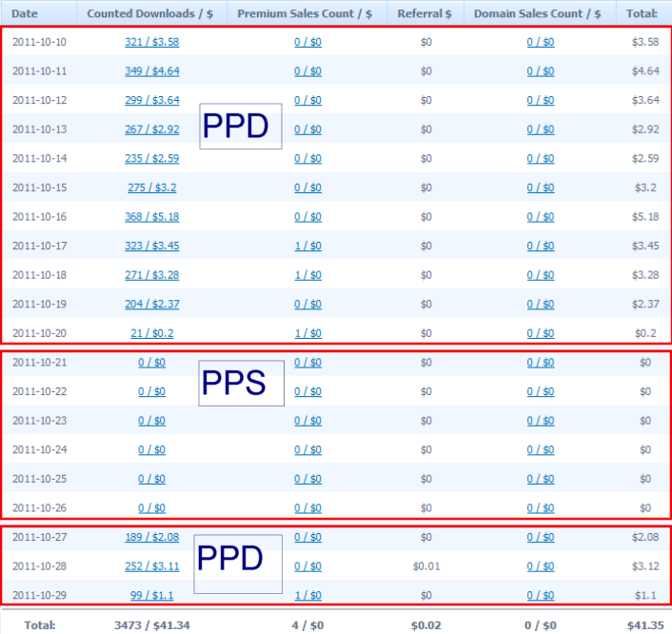
Task: Open domain sales link for 2011-10-16
Action: (541, 217)
